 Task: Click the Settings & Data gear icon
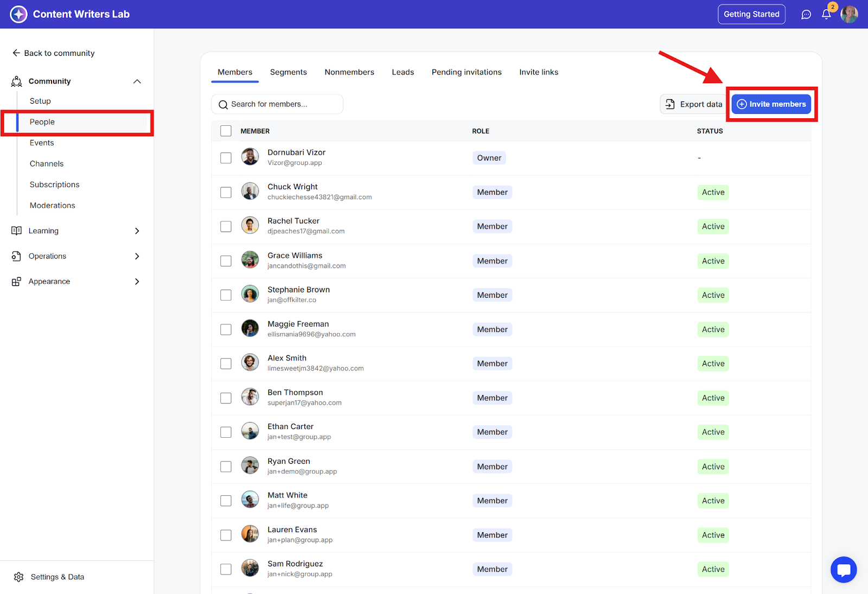pos(19,577)
